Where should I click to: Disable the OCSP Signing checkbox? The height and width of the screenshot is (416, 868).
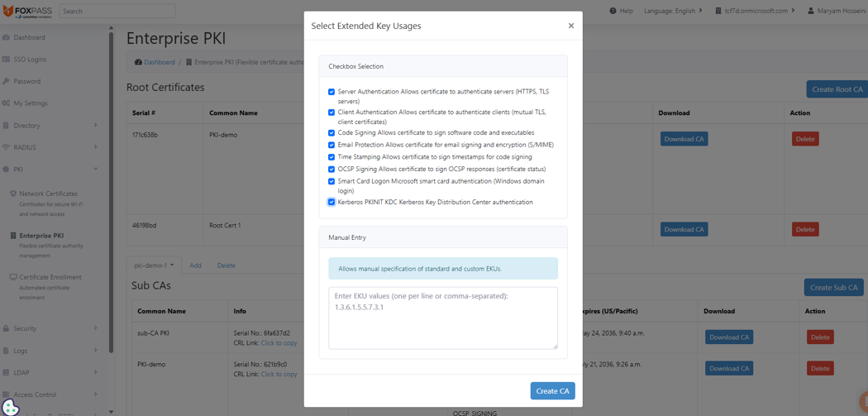pyautogui.click(x=331, y=169)
